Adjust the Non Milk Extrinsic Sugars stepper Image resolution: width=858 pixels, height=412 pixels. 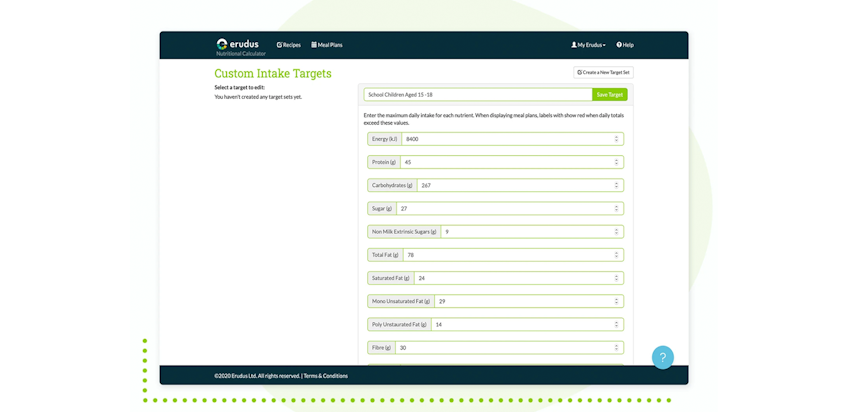(616, 231)
